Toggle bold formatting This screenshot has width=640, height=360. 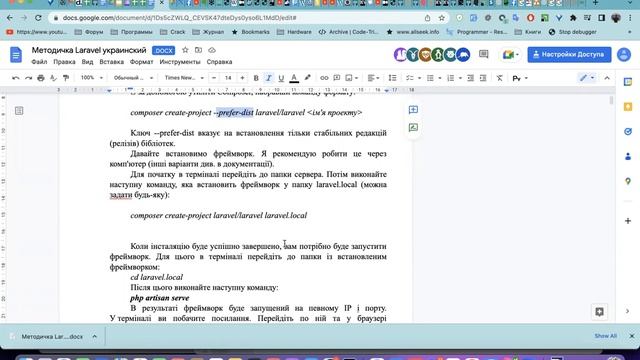point(256,78)
